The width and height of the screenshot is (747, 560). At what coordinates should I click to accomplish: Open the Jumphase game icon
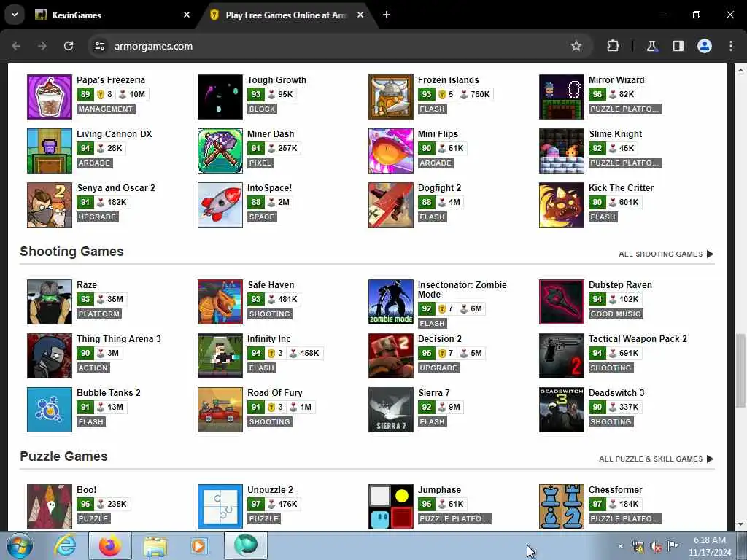pyautogui.click(x=391, y=507)
